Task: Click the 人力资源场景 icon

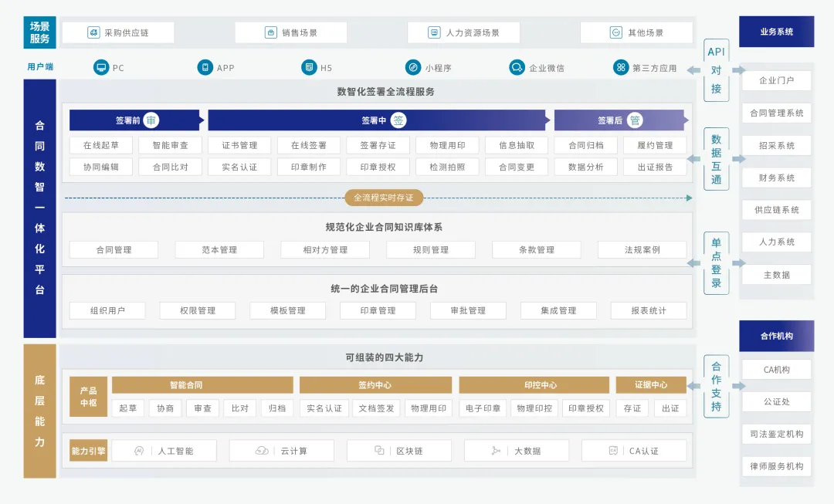Action: (x=435, y=32)
